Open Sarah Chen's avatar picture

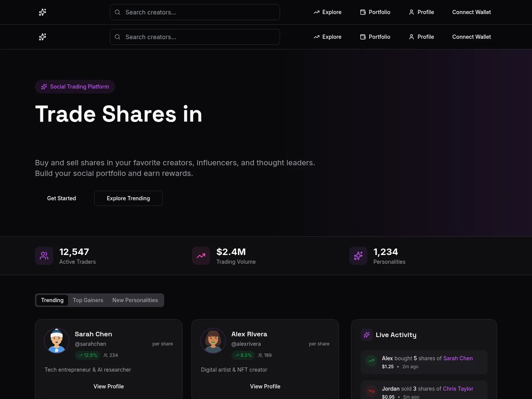pyautogui.click(x=57, y=341)
